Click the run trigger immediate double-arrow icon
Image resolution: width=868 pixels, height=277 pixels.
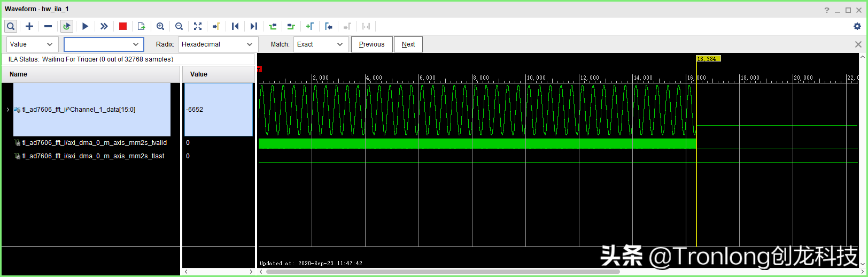(104, 26)
